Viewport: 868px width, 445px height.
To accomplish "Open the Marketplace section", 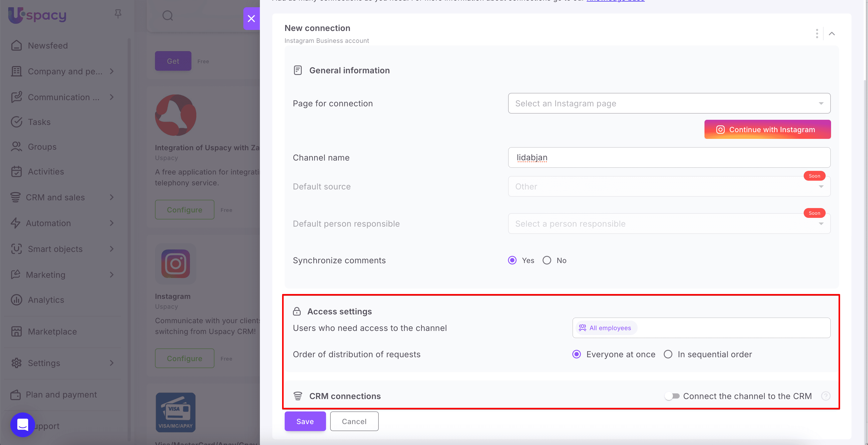I will pyautogui.click(x=52, y=332).
